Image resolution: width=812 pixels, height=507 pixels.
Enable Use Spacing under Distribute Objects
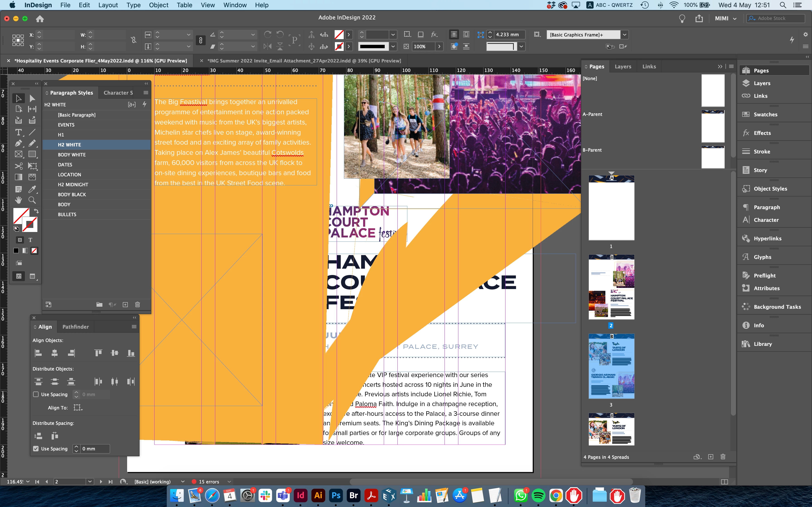pyautogui.click(x=36, y=394)
